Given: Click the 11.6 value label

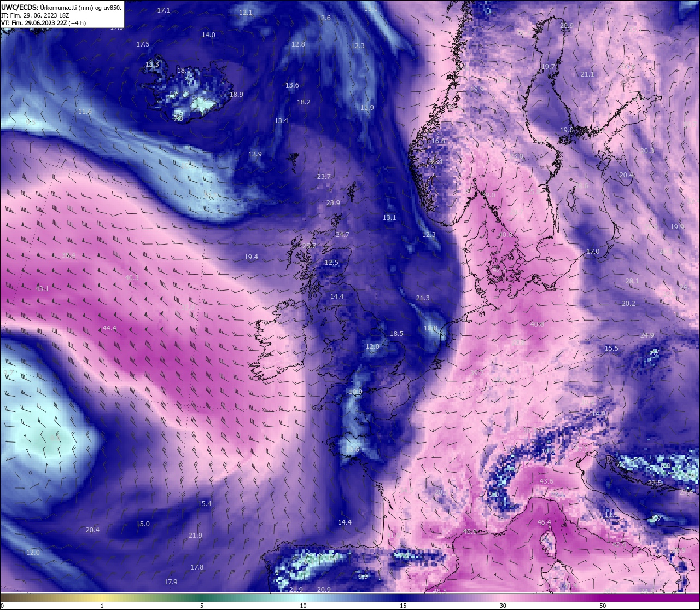Looking at the screenshot, I should (x=85, y=112).
